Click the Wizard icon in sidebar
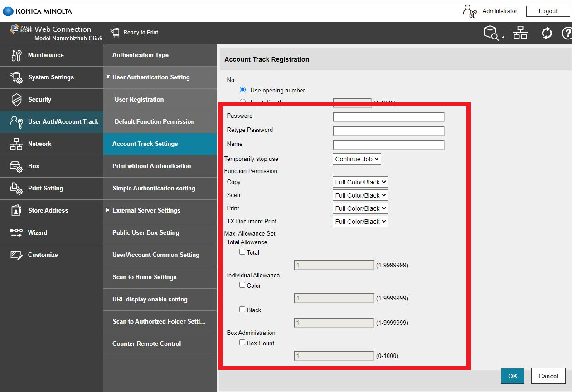This screenshot has width=572, height=392. click(x=16, y=233)
